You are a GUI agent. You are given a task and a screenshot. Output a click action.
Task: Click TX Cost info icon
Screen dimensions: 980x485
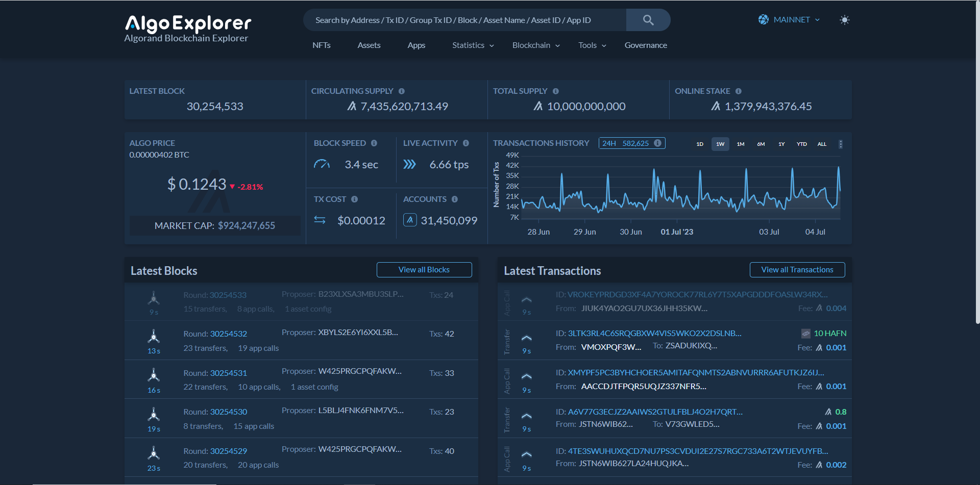[355, 199]
